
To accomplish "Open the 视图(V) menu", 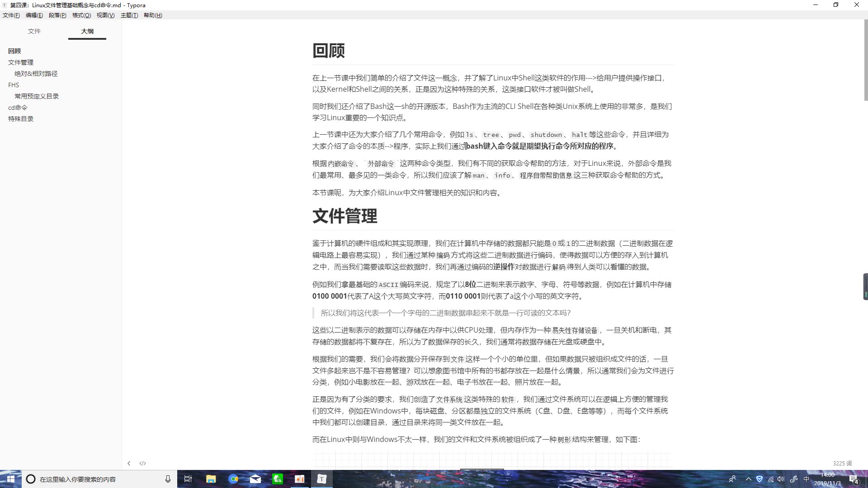I will (x=105, y=15).
